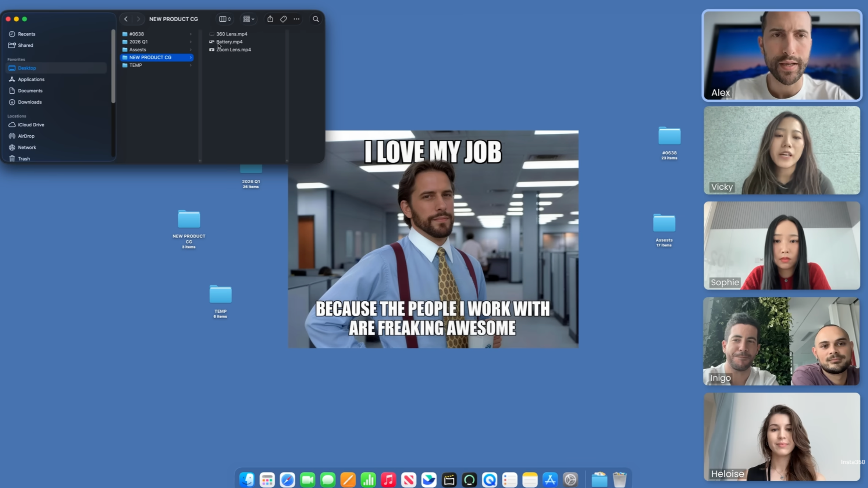This screenshot has height=488, width=868.
Task: Open System Settings from the Dock
Action: 570,480
